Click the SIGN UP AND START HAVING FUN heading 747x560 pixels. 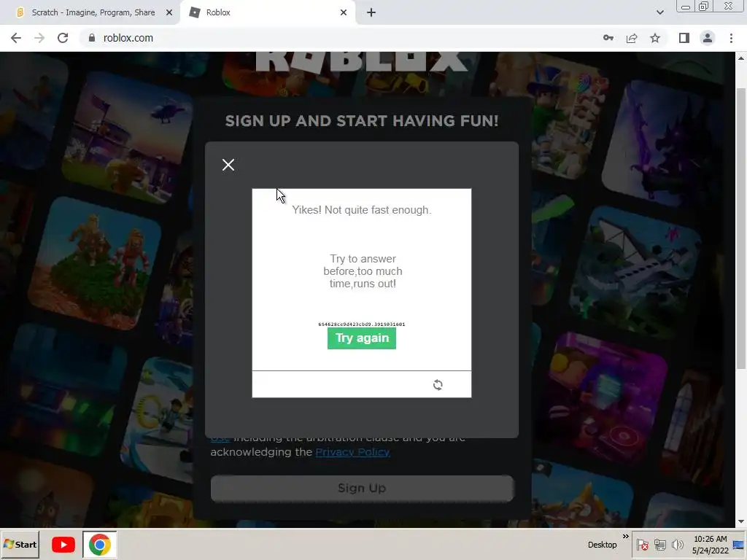362,121
